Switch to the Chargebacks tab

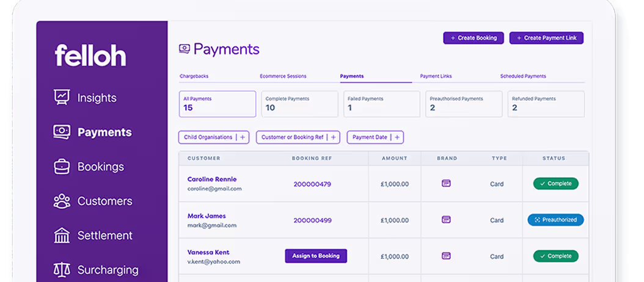pyautogui.click(x=194, y=76)
